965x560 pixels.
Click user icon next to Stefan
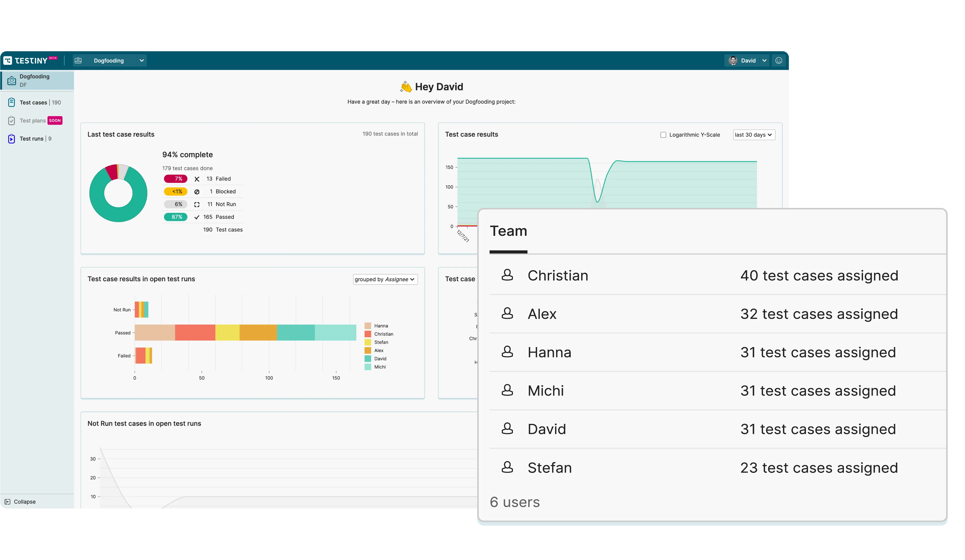[x=507, y=467]
